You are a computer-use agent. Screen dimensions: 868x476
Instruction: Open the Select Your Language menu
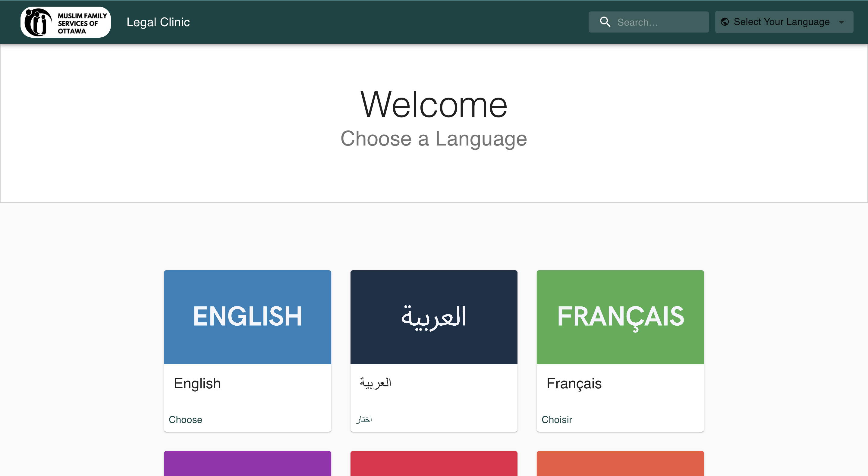(782, 22)
